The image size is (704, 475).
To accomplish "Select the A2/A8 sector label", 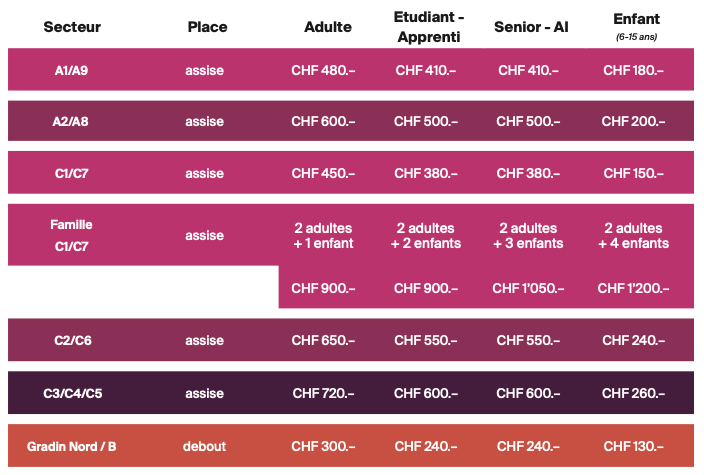I will coord(70,122).
